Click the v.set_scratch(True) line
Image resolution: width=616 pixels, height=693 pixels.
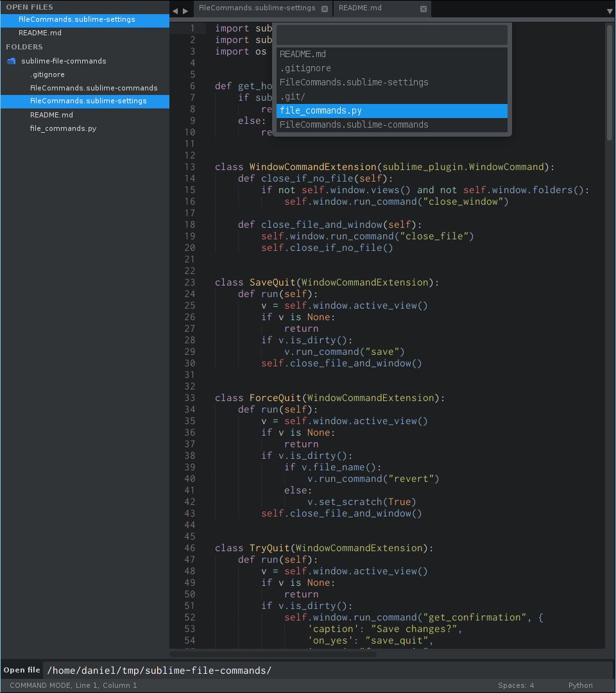tap(361, 502)
